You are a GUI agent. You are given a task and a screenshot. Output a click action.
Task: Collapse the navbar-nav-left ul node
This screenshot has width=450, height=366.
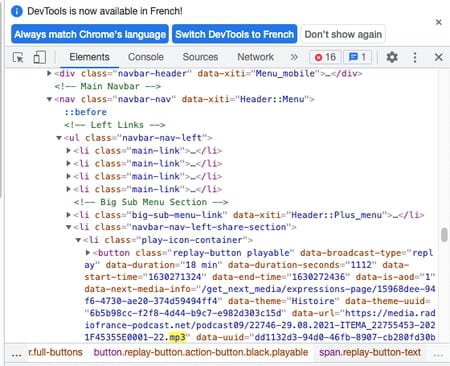(59, 138)
